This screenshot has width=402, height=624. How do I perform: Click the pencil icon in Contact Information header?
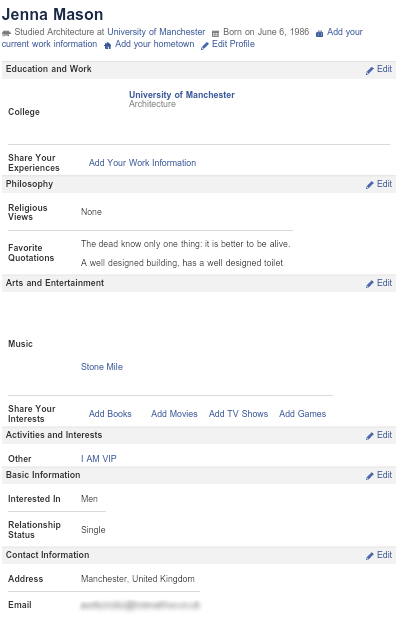coord(370,556)
